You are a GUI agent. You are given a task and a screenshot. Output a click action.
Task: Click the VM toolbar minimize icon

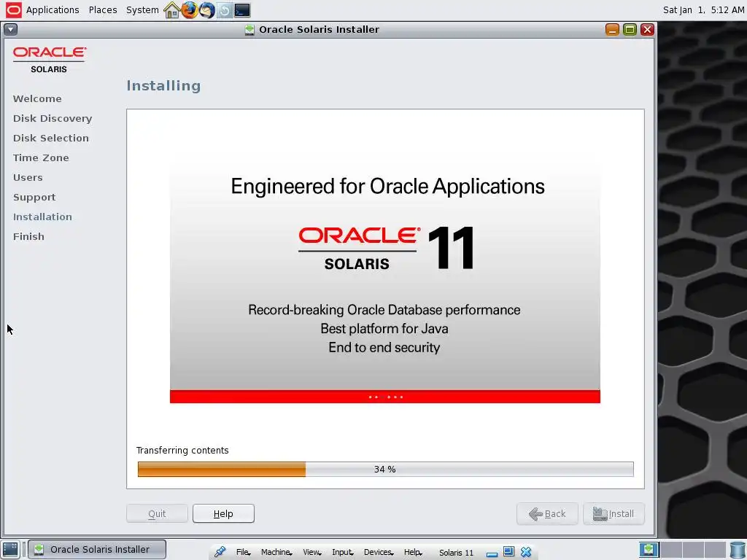click(x=492, y=554)
